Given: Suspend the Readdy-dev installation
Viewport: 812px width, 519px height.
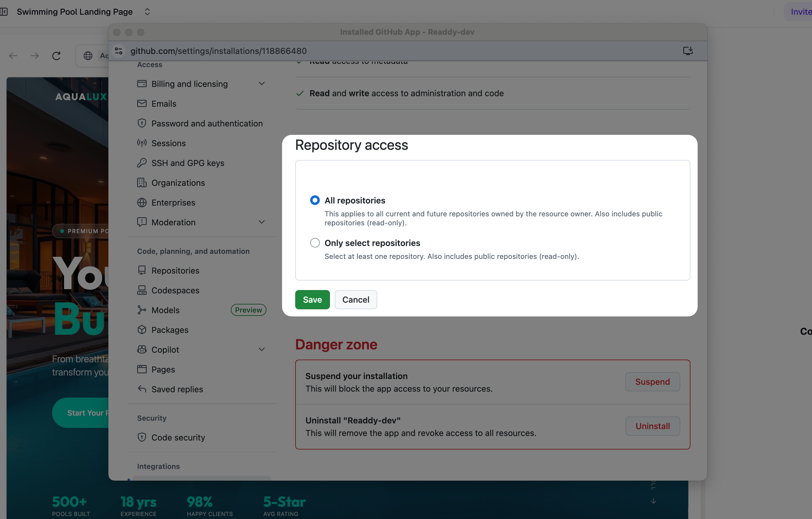Looking at the screenshot, I should [x=652, y=382].
